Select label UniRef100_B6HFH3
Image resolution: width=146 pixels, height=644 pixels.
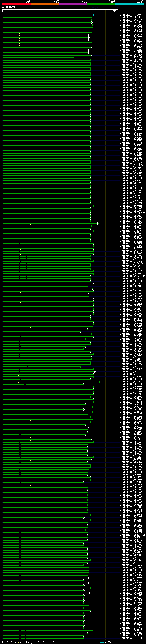click(131, 206)
